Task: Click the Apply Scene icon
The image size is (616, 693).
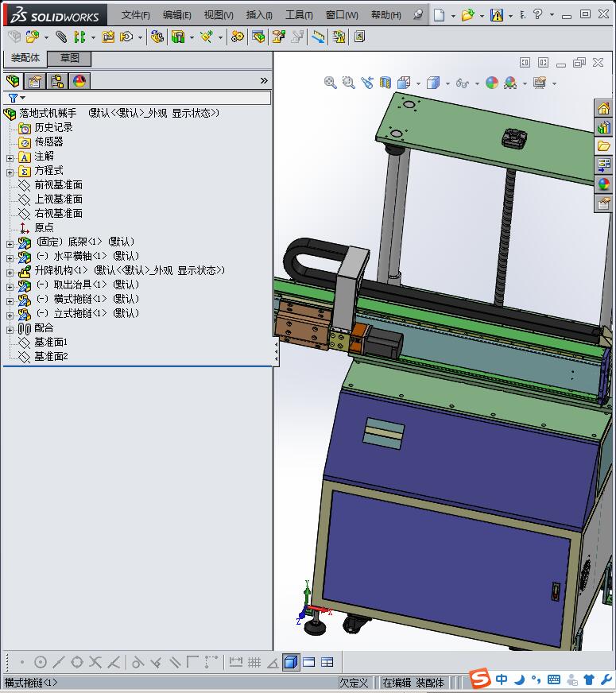Action: point(510,83)
